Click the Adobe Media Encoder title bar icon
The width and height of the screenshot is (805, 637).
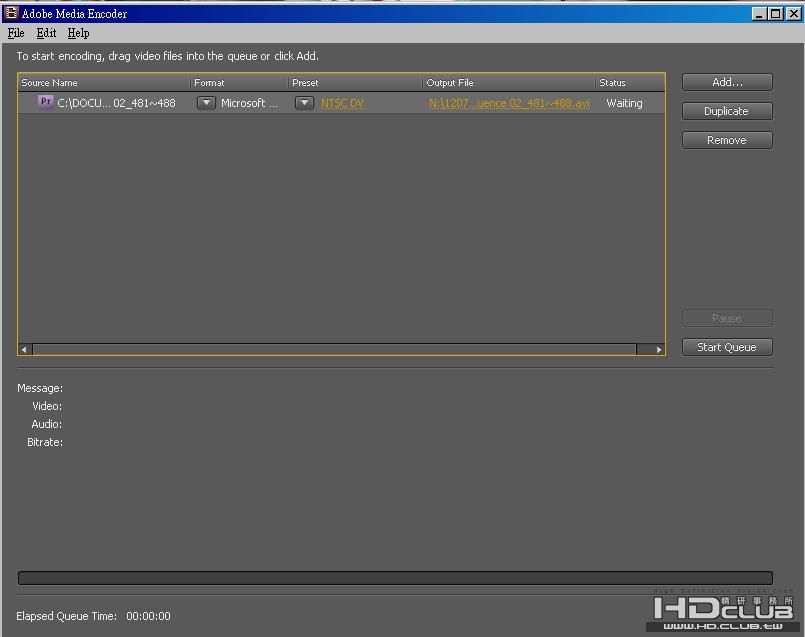pos(11,13)
